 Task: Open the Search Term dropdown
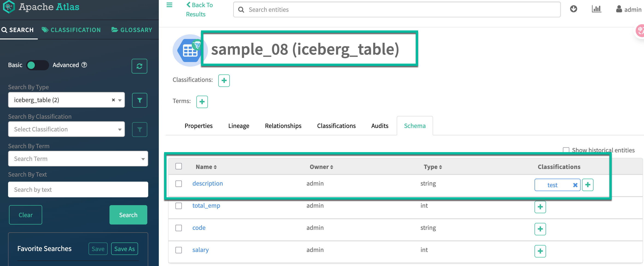[x=78, y=159]
